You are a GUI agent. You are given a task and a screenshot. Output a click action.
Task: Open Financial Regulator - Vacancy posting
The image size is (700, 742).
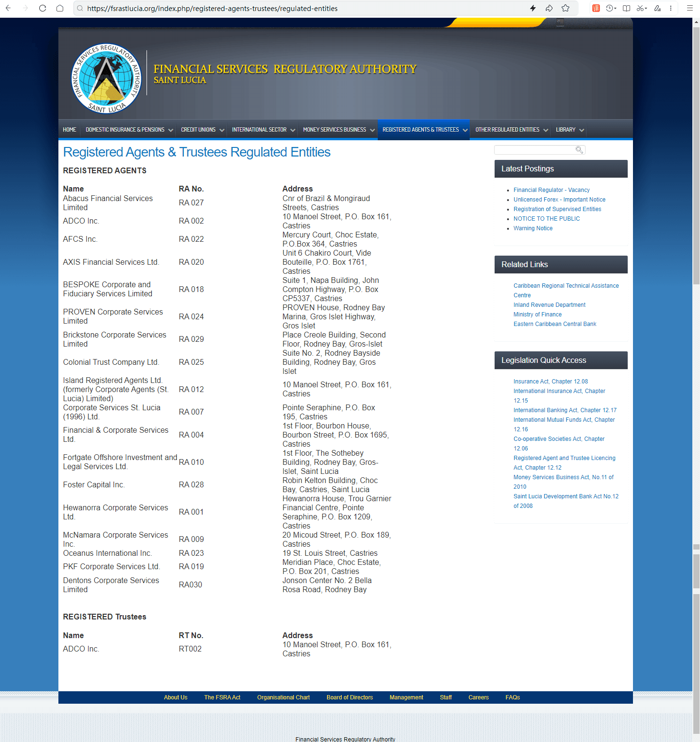coord(552,190)
